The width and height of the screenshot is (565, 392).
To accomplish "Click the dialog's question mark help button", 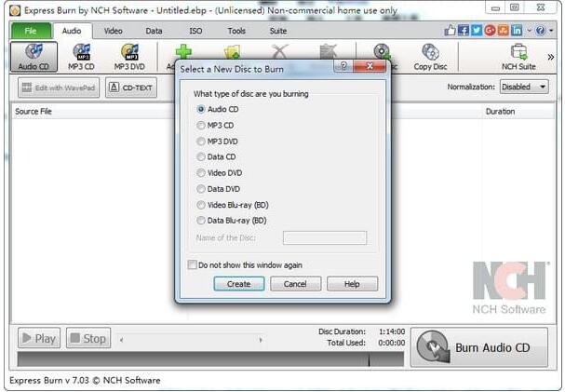I will coord(343,66).
